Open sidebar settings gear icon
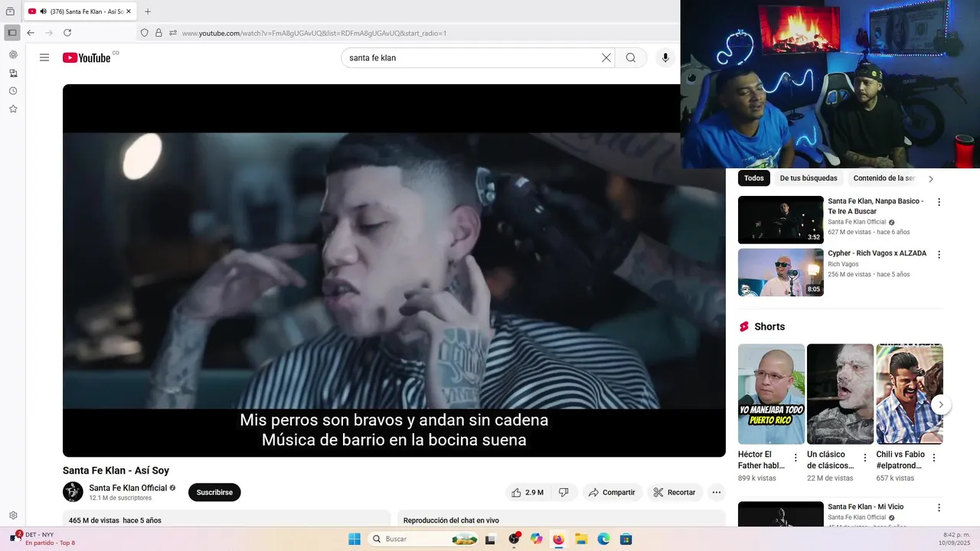 tap(13, 516)
